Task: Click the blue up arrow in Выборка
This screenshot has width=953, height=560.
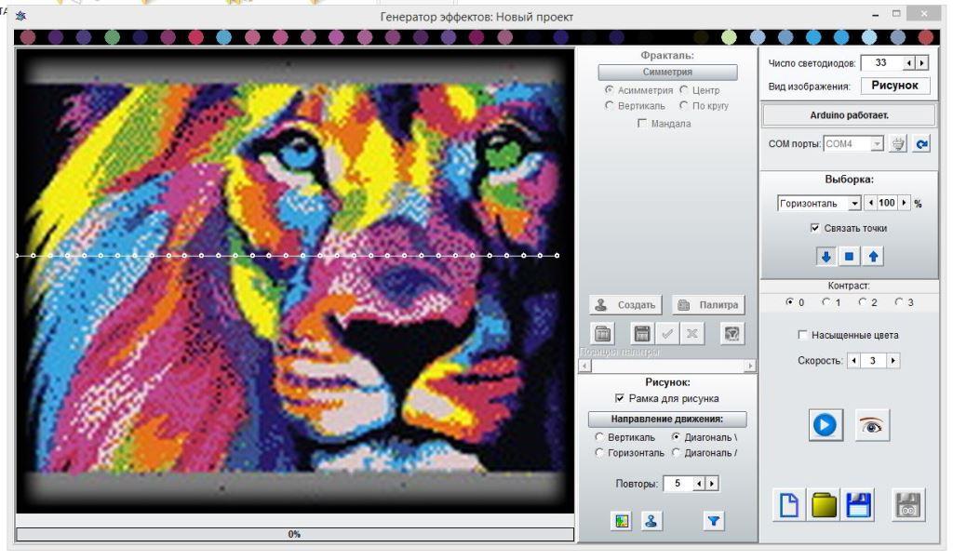Action: [x=873, y=257]
